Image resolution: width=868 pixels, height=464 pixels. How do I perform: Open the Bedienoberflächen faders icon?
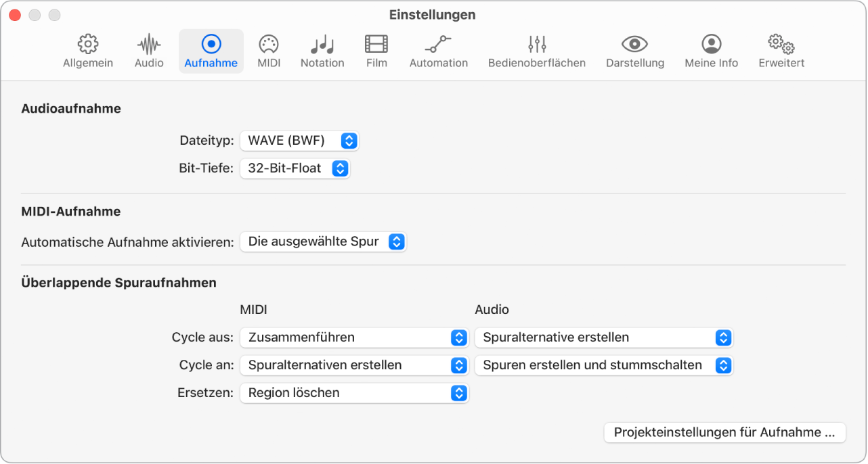537,45
